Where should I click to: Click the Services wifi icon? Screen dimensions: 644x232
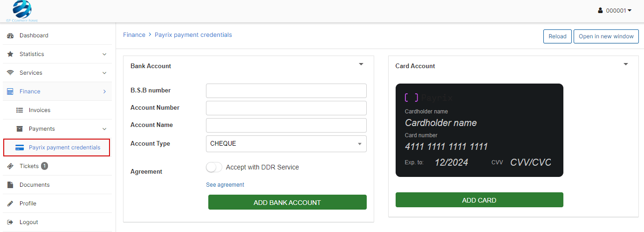(x=10, y=73)
